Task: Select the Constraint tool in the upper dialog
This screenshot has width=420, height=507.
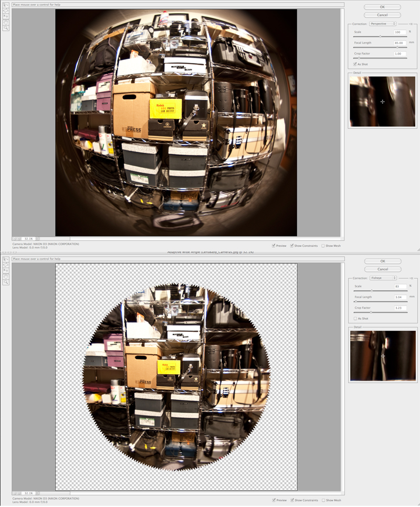Action: pos(6,5)
